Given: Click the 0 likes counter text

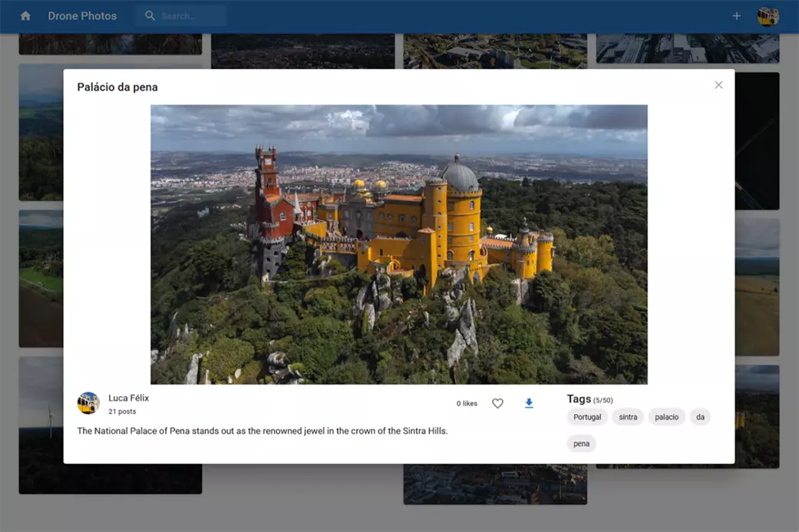Looking at the screenshot, I should (467, 404).
